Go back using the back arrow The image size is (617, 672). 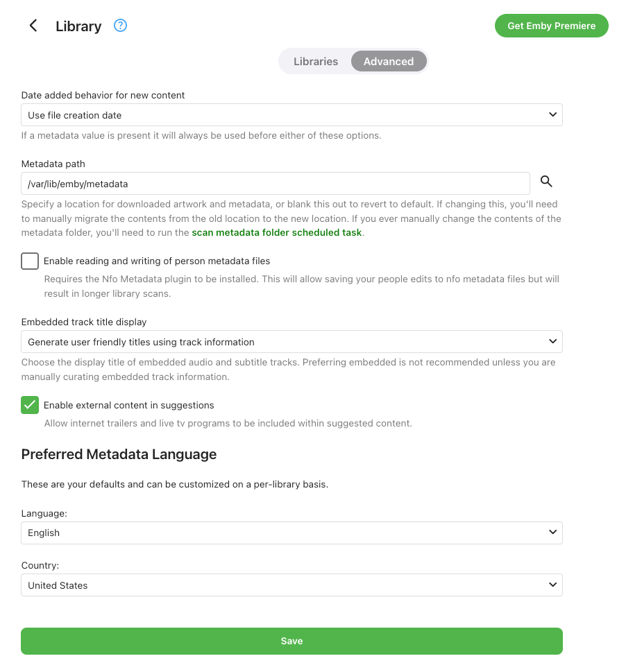tap(33, 26)
